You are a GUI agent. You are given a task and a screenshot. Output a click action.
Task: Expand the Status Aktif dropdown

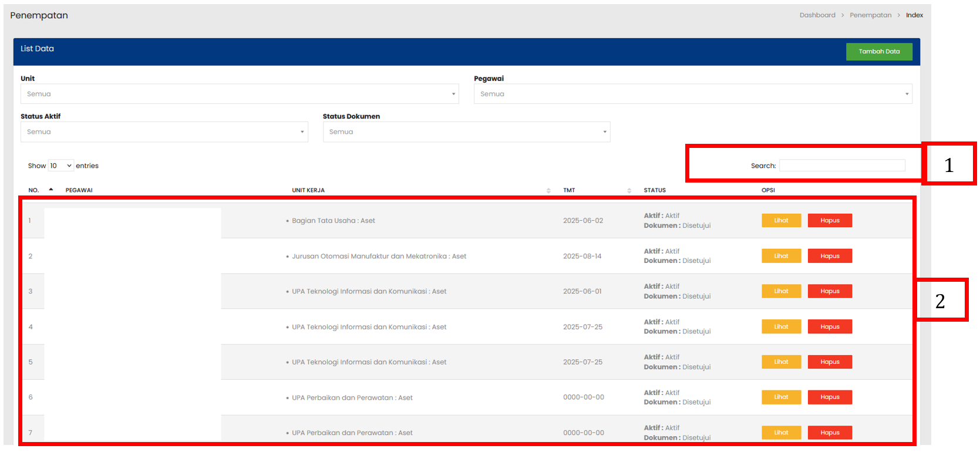tap(164, 132)
